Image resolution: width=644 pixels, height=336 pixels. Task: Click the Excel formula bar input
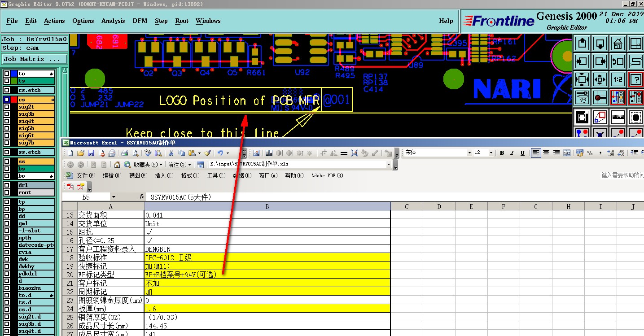click(x=395, y=197)
